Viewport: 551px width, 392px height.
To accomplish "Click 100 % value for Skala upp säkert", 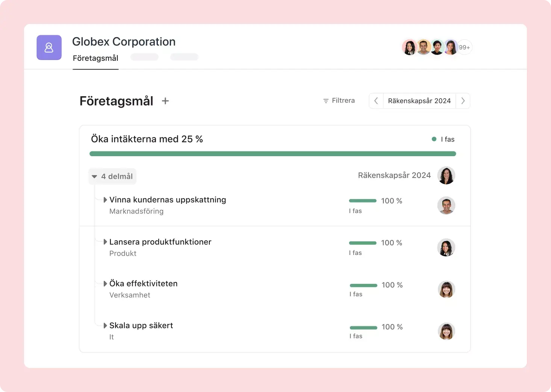I will 392,327.
